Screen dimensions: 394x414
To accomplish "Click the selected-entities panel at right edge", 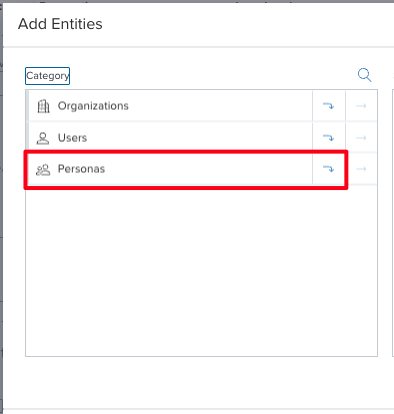I will (393, 223).
